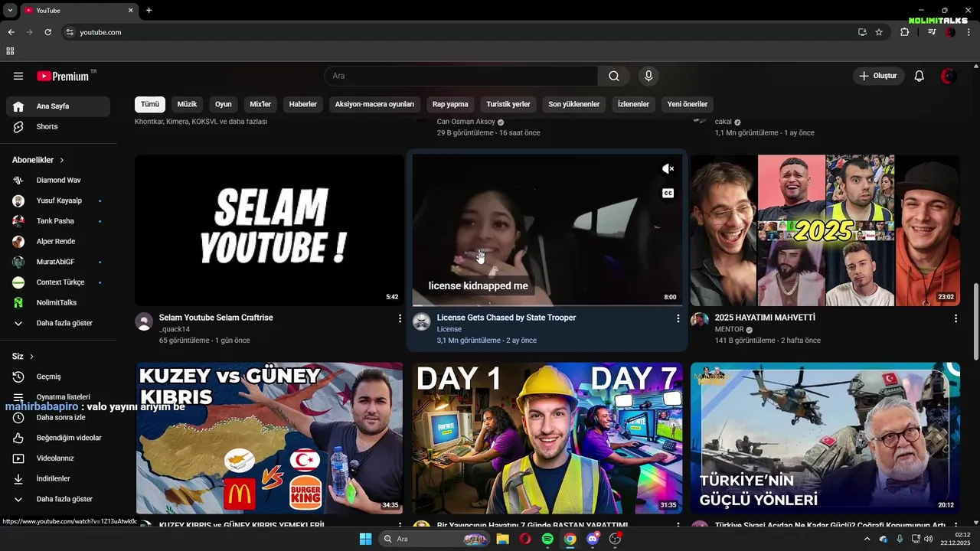Focus the Ara search field

[x=461, y=76]
